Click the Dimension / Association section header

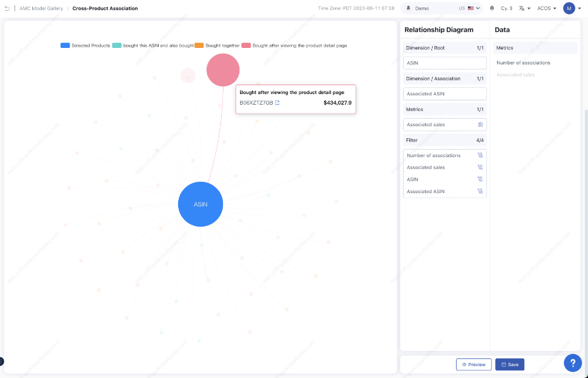tap(445, 79)
